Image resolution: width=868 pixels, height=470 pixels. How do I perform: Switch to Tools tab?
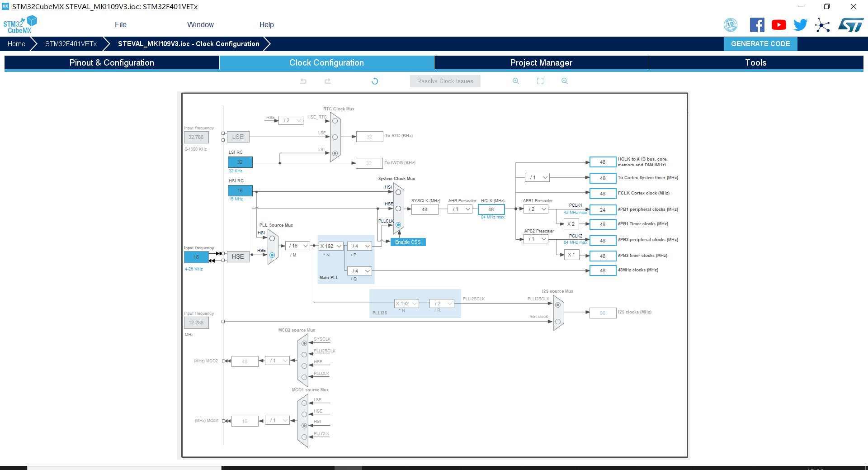[756, 62]
